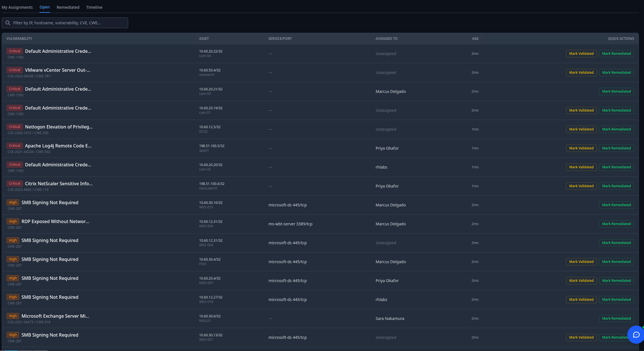Mark Remediated for vcenter01 VMware vCenter row
Image resolution: width=644 pixels, height=351 pixels.
616,73
